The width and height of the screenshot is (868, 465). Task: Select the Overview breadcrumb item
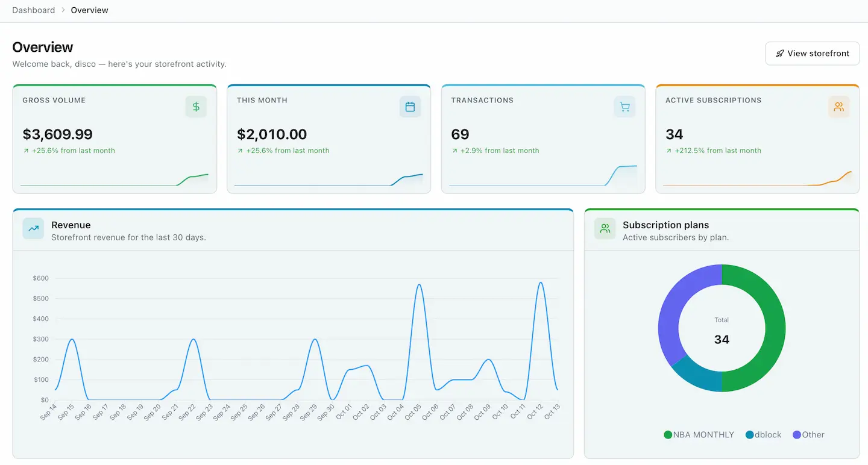pos(90,10)
